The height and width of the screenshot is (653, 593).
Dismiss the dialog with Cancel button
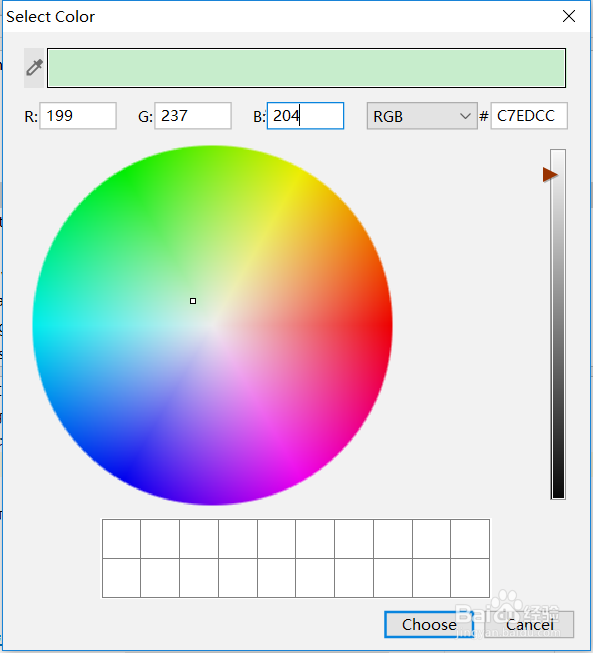click(x=529, y=624)
